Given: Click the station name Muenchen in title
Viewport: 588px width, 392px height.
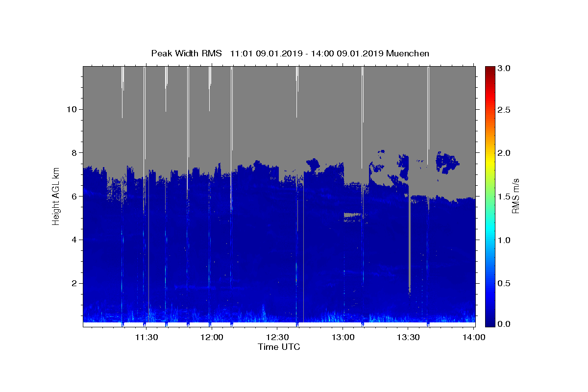Looking at the screenshot, I should 408,53.
